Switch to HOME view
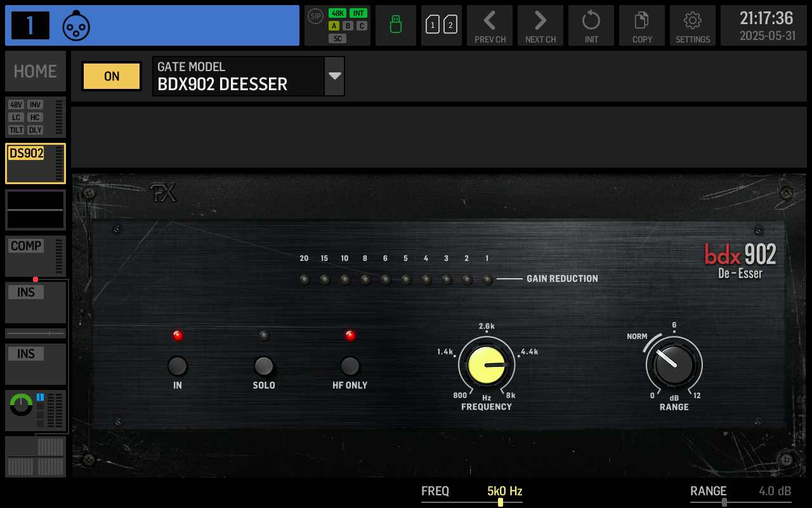Screen dimensions: 812x508 point(35,70)
